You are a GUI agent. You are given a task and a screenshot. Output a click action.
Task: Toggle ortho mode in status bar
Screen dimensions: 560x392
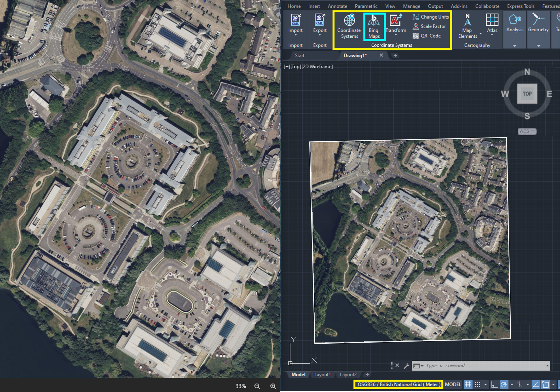point(494,384)
